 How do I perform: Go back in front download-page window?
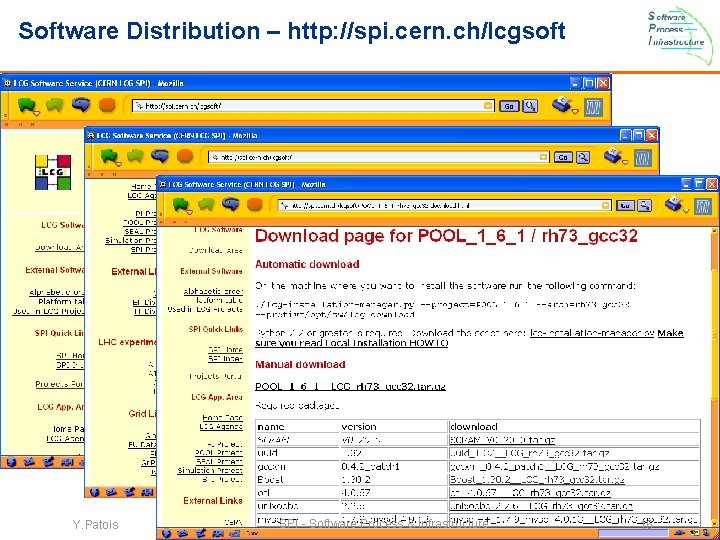click(180, 205)
